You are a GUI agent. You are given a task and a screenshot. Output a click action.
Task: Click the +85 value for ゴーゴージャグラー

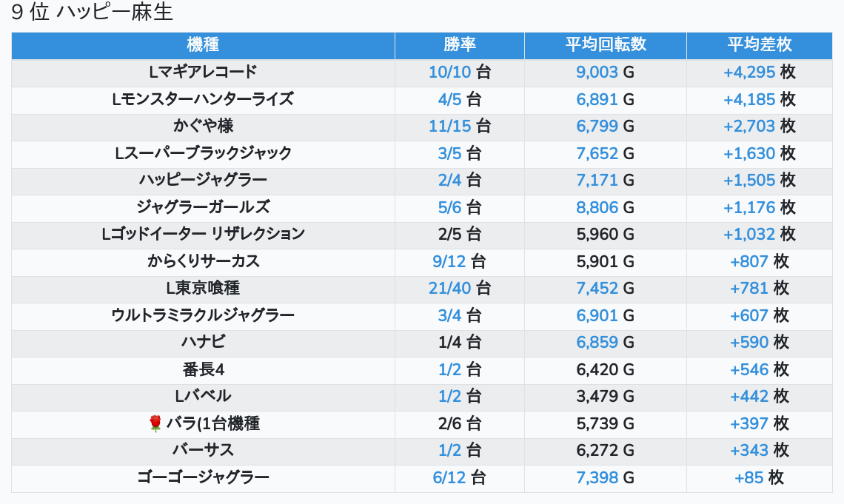pyautogui.click(x=748, y=477)
